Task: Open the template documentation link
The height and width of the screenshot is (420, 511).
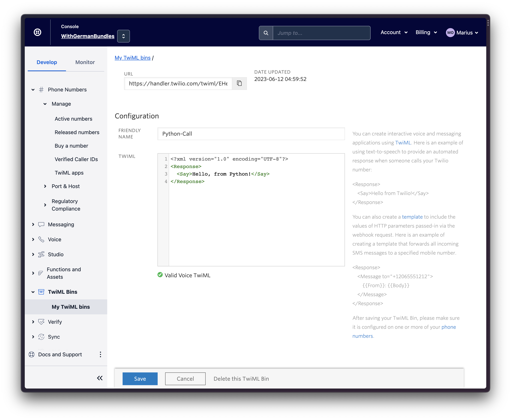Action: click(412, 217)
